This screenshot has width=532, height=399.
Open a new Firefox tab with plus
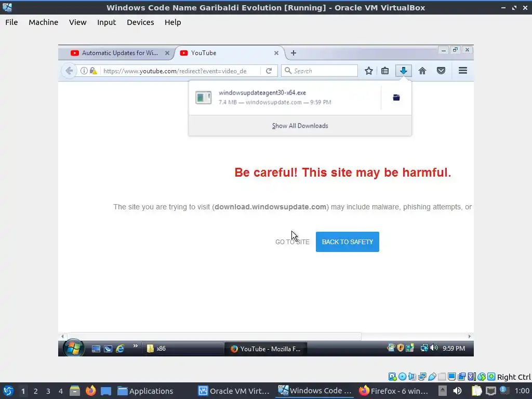294,53
